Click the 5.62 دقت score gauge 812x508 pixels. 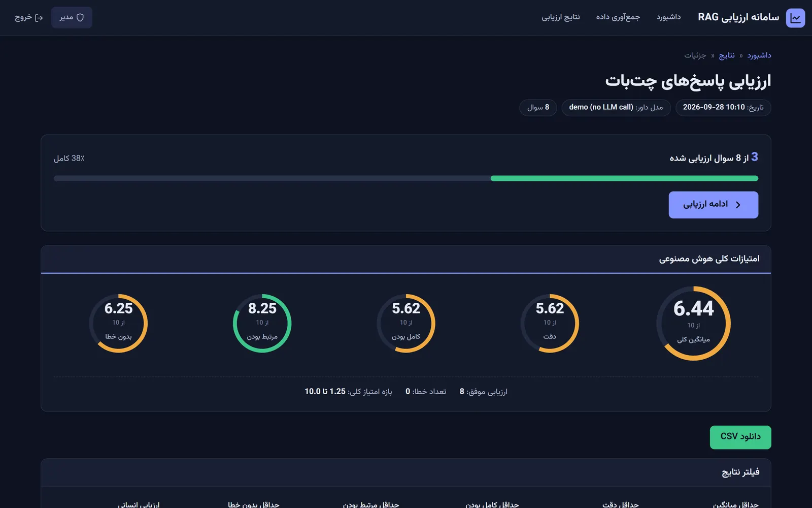click(550, 324)
